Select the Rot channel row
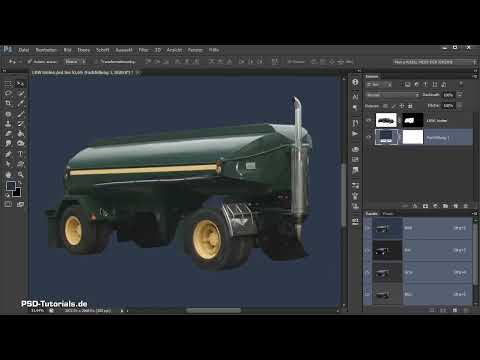 click(419, 250)
